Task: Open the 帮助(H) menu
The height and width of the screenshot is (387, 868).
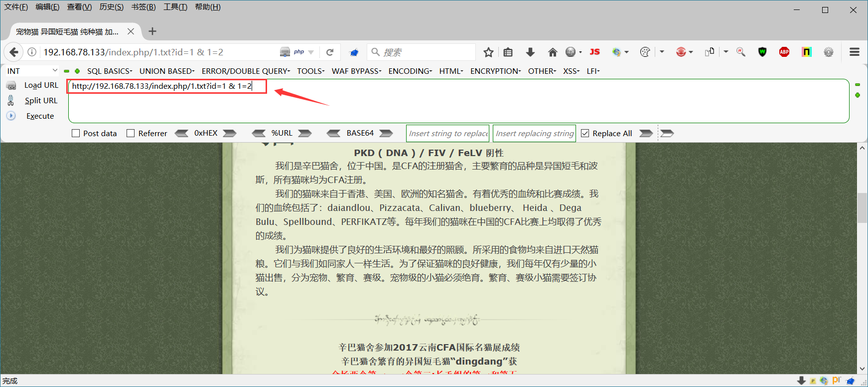Action: pos(208,7)
